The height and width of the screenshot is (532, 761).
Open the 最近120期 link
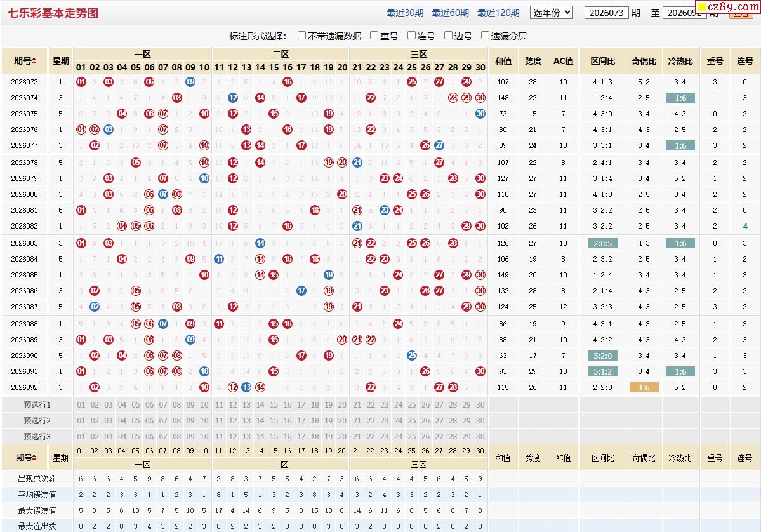tap(498, 13)
